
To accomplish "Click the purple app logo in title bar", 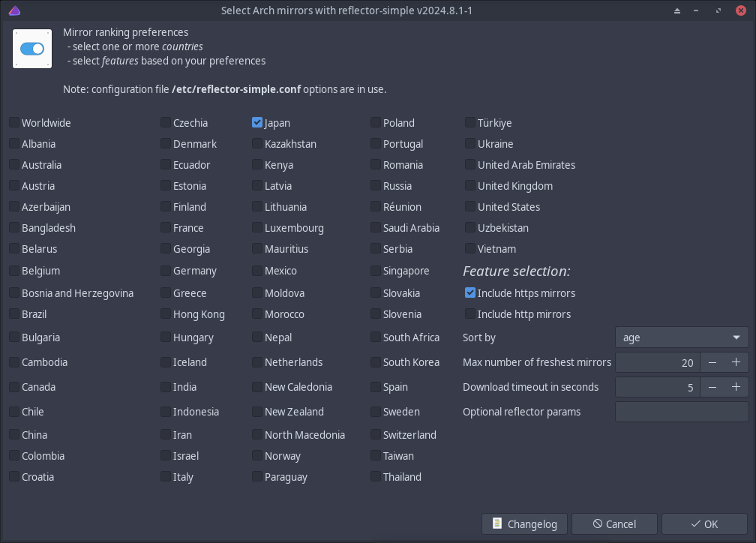I will pos(14,10).
